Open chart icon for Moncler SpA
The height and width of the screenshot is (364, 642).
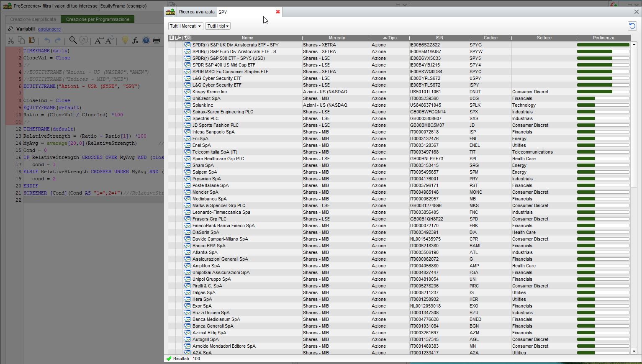click(187, 192)
